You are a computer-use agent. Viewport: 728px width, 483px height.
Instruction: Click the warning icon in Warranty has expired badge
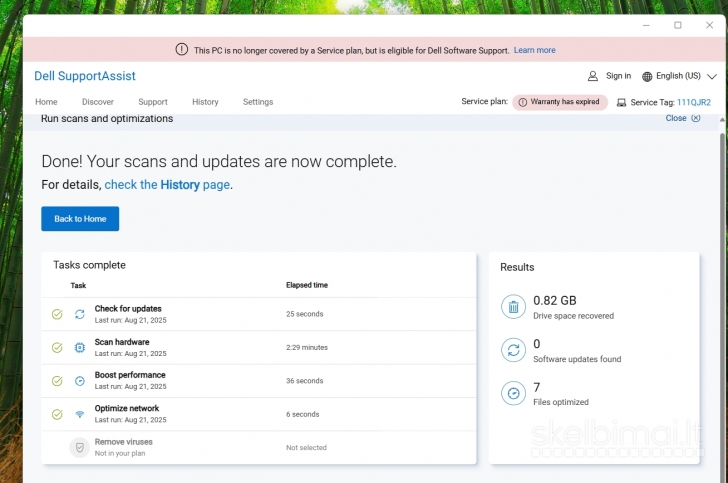click(x=523, y=102)
